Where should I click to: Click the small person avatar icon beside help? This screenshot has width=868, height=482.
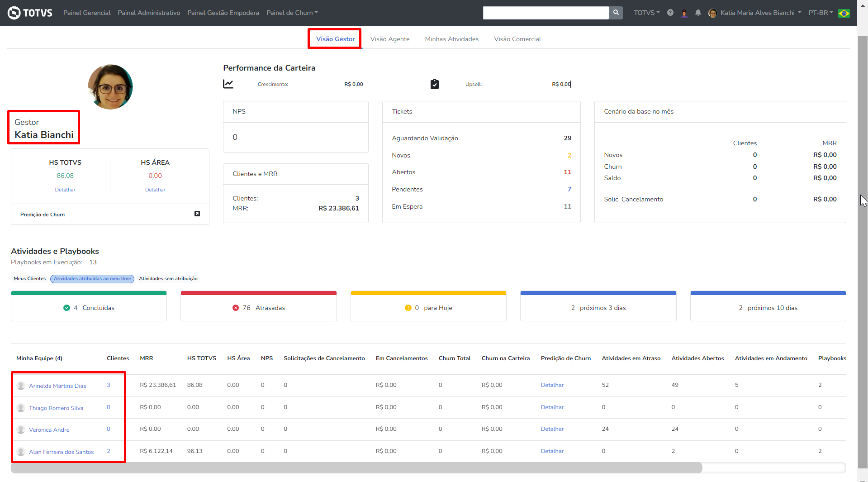pos(684,13)
